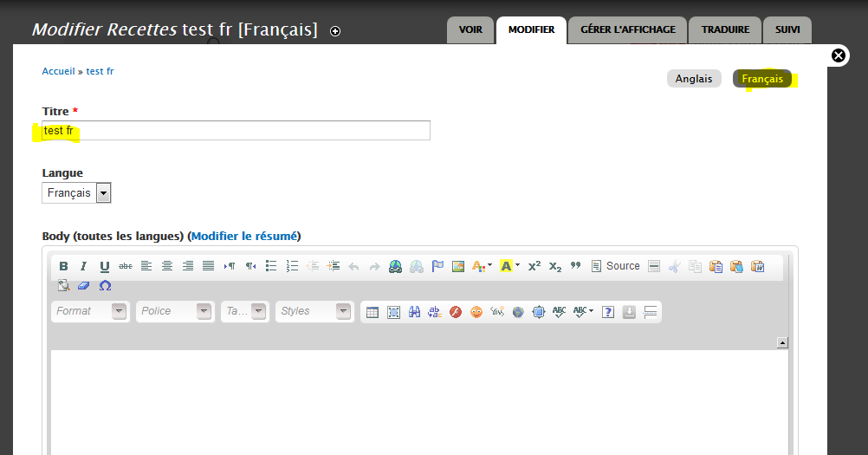Insert a smiley emoticon
868x455 pixels.
[x=476, y=312]
